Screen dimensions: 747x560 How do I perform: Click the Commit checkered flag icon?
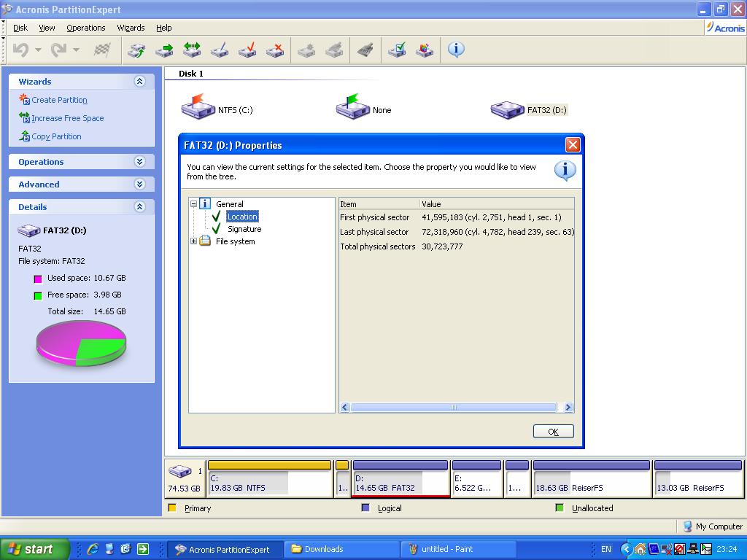coord(102,50)
